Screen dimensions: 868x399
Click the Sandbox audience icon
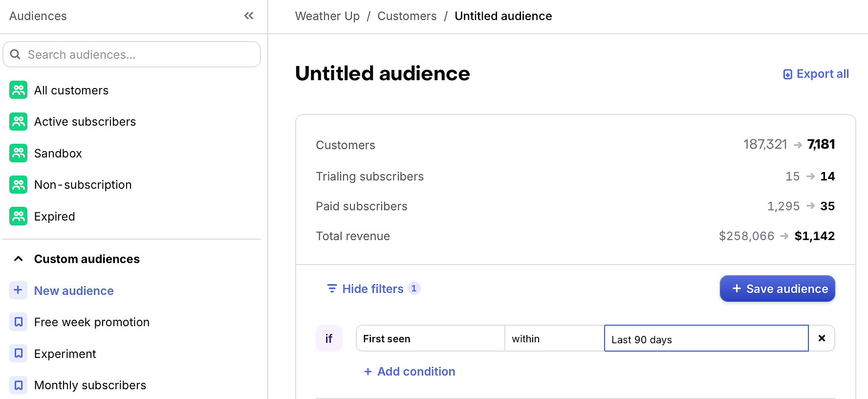click(19, 153)
